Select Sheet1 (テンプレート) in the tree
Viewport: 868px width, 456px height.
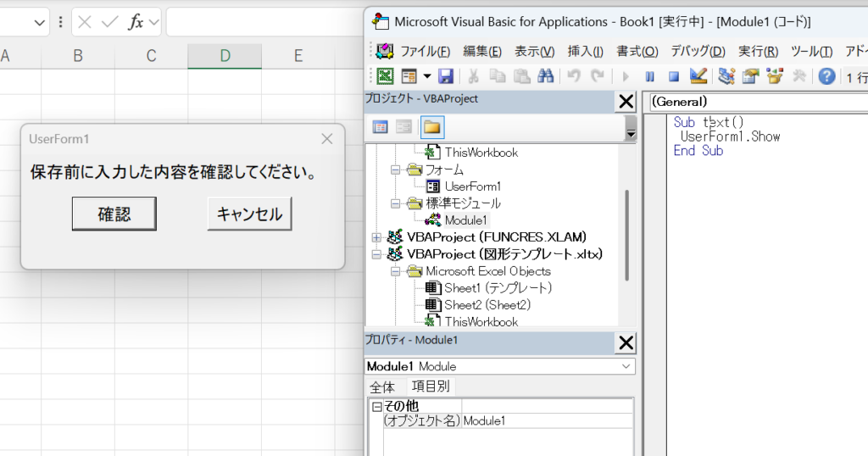coord(498,288)
